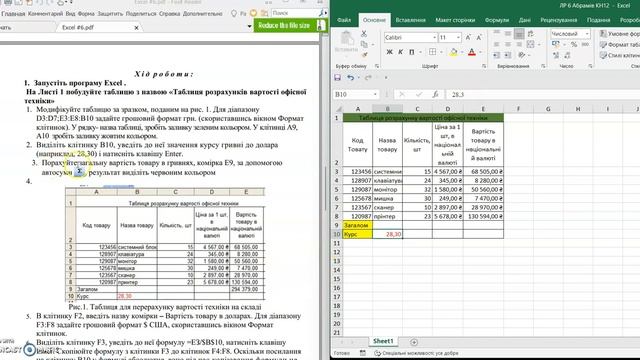
Task: Toggle Middle Align in alignment group
Action: (508, 33)
